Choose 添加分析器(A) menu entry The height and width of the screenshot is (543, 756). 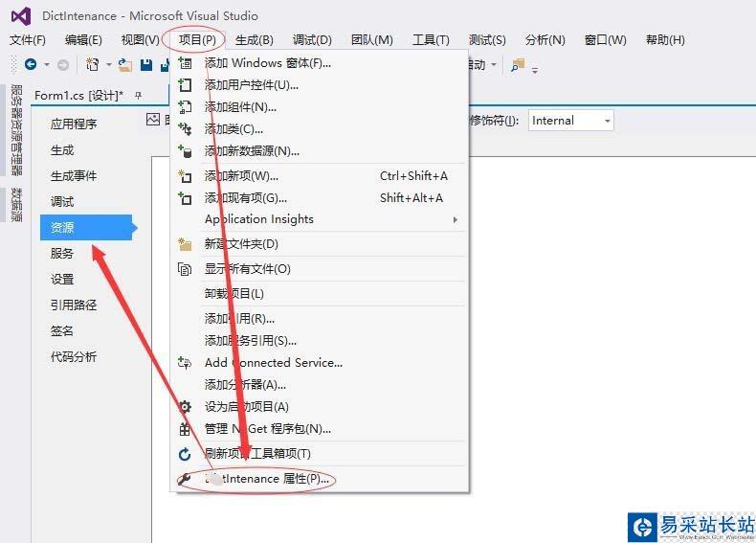point(321,385)
